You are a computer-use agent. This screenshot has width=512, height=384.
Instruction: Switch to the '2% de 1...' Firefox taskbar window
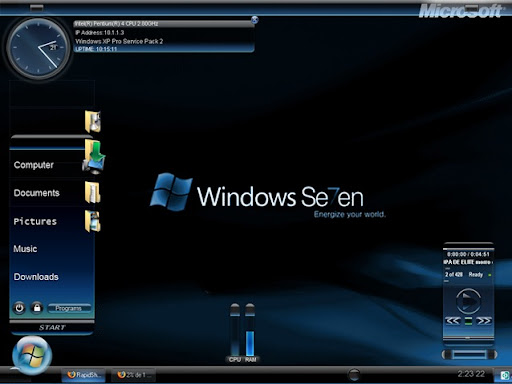click(x=133, y=375)
